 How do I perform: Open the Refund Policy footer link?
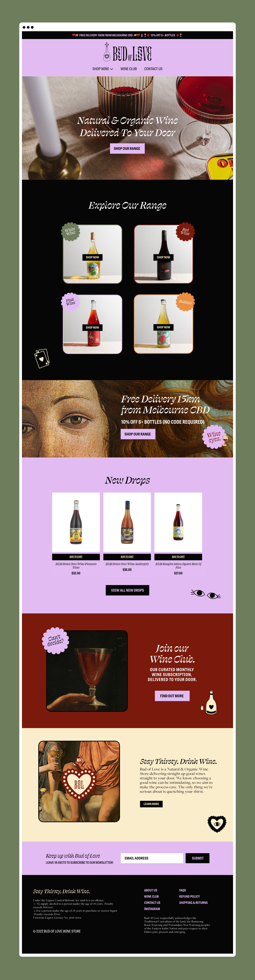pos(189,896)
